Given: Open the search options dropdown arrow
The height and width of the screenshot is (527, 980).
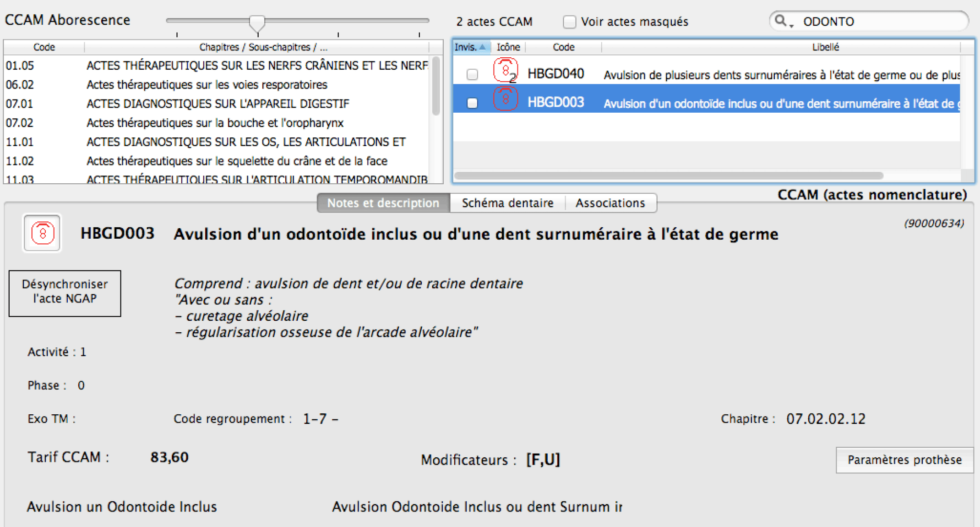Looking at the screenshot, I should pos(791,25).
